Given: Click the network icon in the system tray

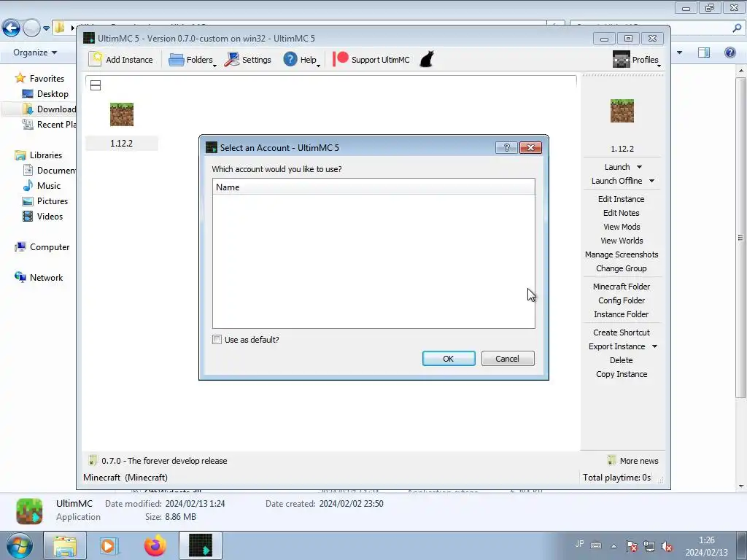Looking at the screenshot, I should pos(649,546).
